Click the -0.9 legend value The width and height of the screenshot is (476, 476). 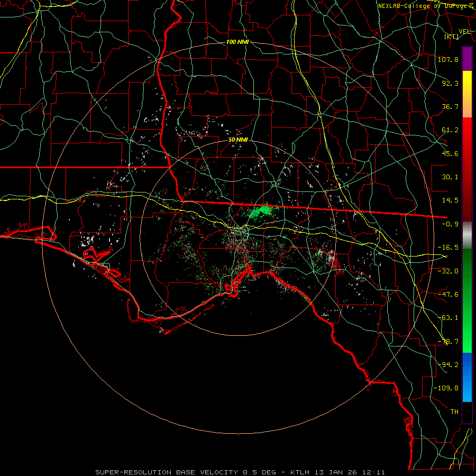tap(450, 224)
